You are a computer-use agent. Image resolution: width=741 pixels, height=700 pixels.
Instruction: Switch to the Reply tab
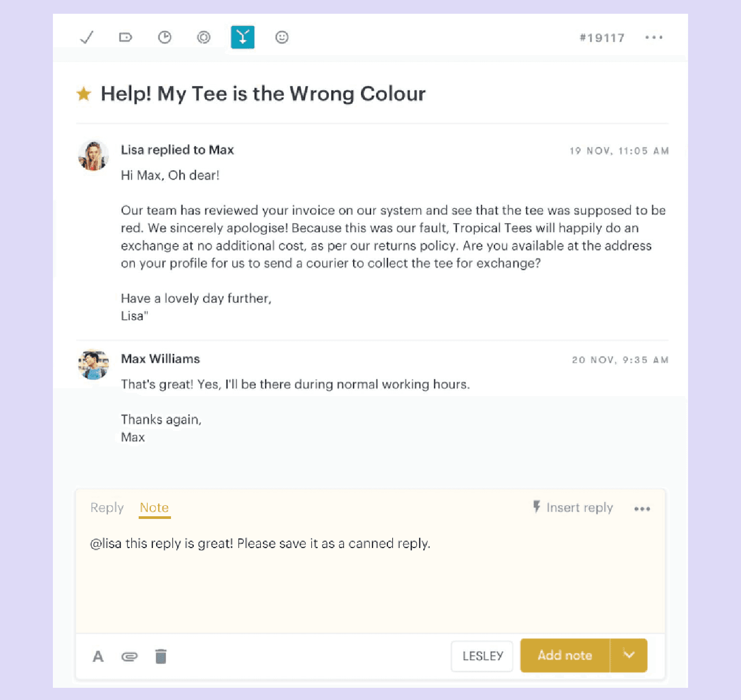coord(106,507)
